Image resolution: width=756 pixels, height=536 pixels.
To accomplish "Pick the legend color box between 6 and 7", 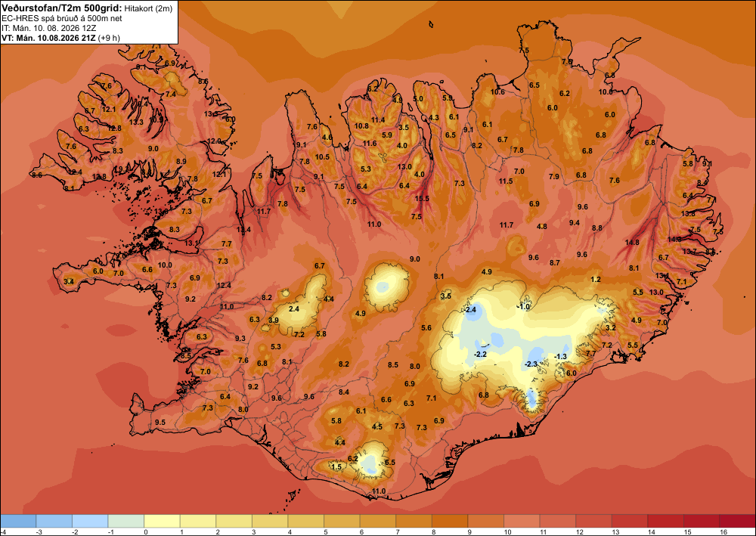I will 378,521.
